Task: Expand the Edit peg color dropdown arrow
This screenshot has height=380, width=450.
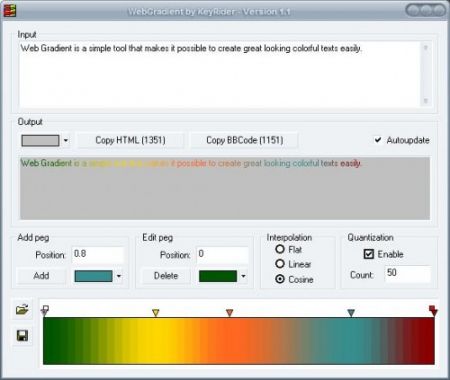Action: point(243,276)
